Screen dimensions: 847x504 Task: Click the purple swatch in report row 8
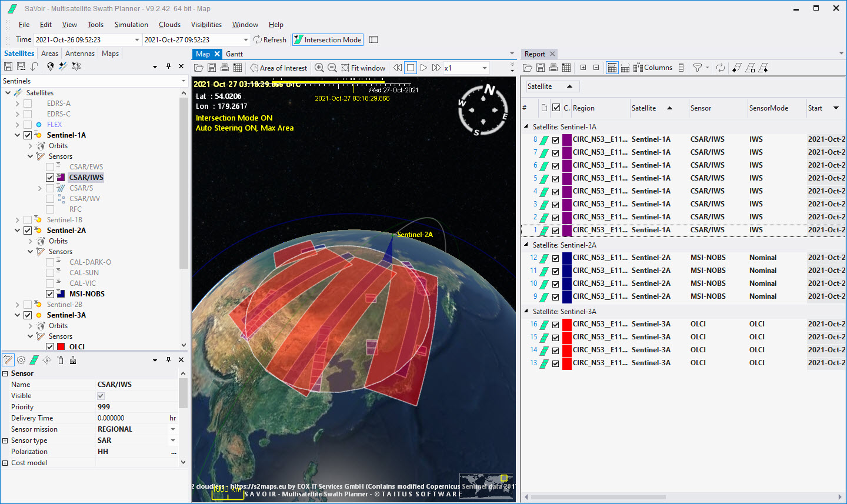[x=567, y=140]
